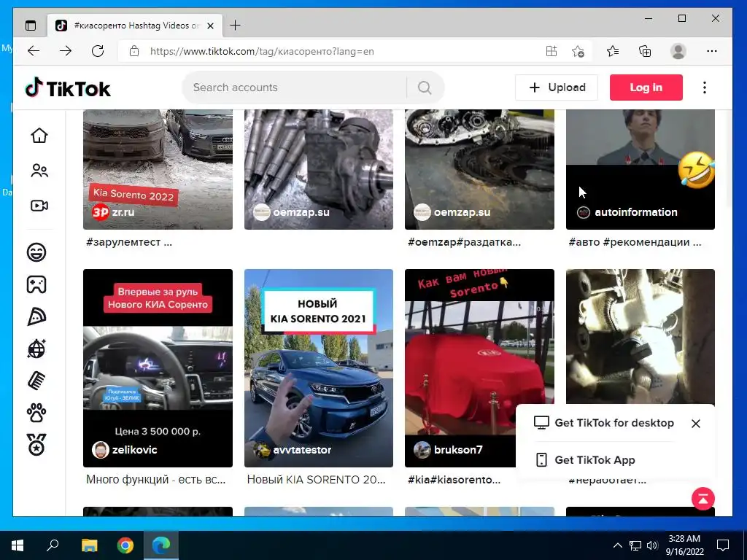This screenshot has height=560, width=747.
Task: Select the dance disco ball category icon
Action: tap(36, 349)
